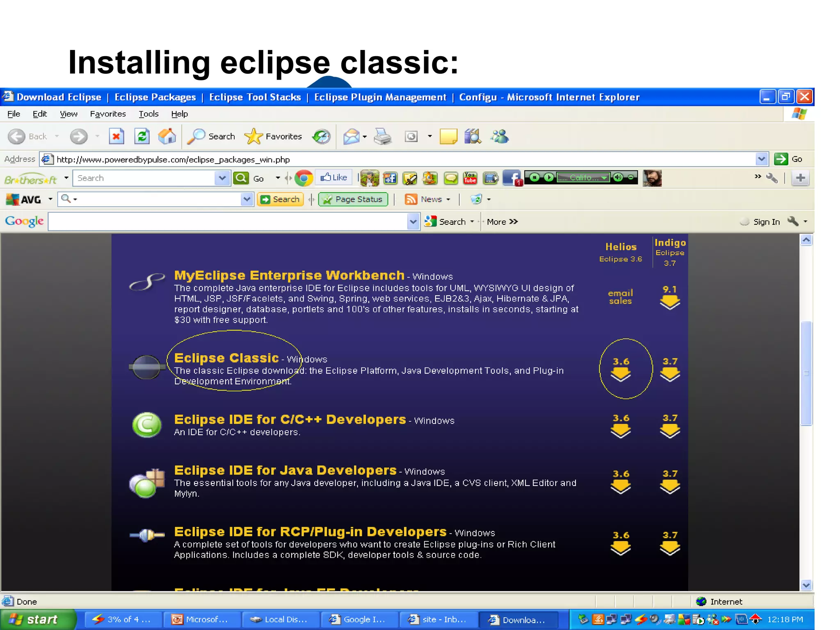Screen dimensions: 840x630
Task: Open the Tools menu
Action: pos(148,114)
